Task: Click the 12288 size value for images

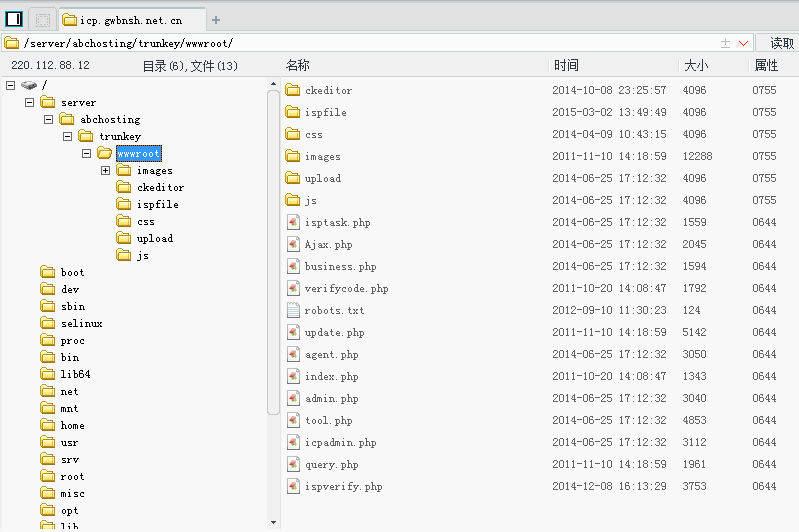Action: click(698, 156)
